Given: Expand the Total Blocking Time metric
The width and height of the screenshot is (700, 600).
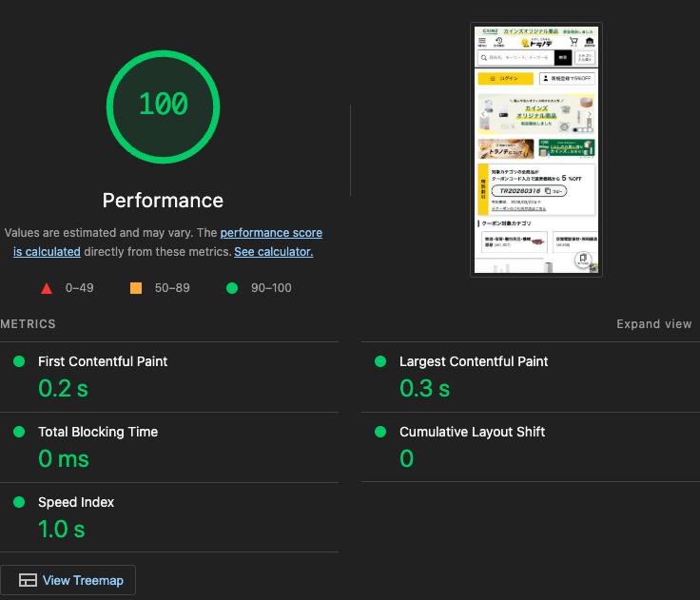Looking at the screenshot, I should coord(169,447).
